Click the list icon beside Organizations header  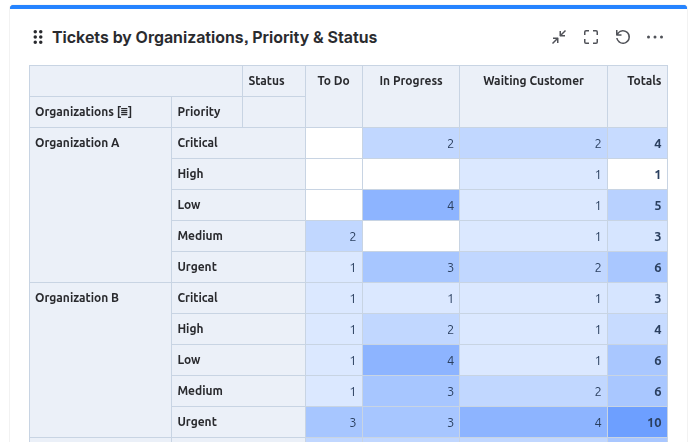pos(125,112)
